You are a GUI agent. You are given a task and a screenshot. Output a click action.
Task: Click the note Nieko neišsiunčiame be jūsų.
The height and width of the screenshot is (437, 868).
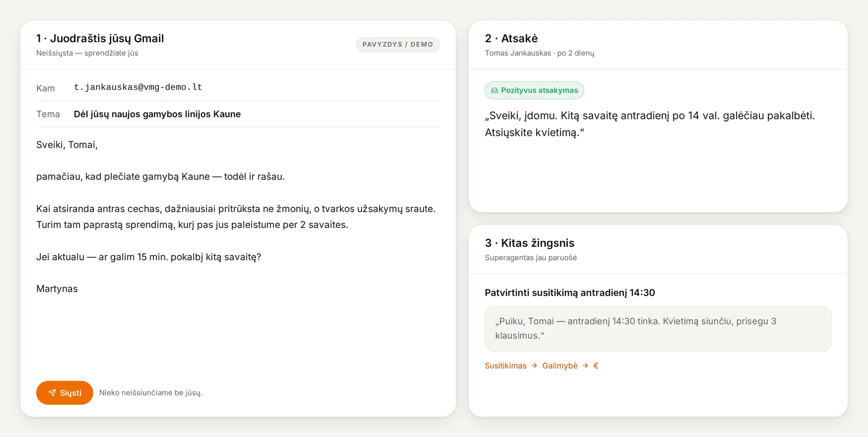pos(151,393)
